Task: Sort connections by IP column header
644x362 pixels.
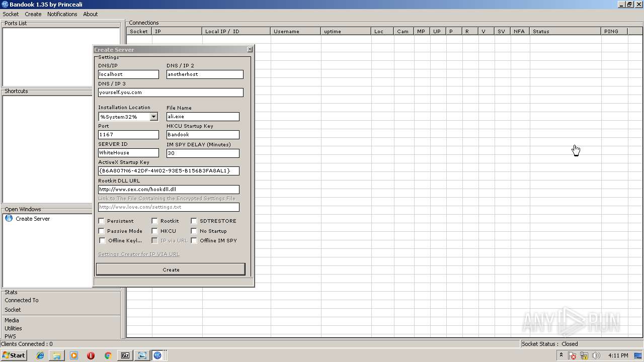Action: click(x=177, y=31)
